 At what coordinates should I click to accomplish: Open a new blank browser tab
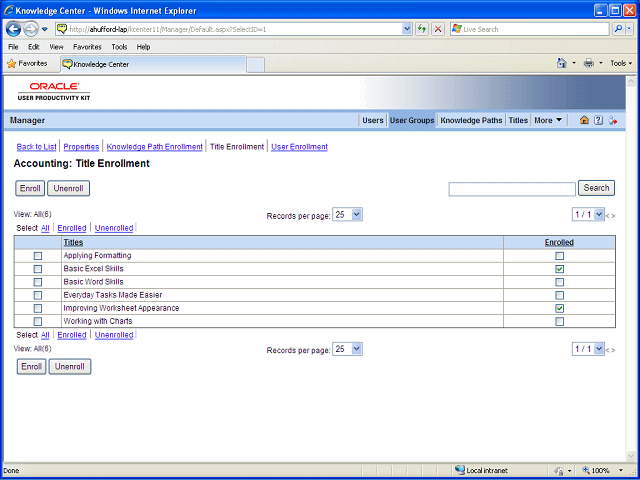tap(256, 65)
